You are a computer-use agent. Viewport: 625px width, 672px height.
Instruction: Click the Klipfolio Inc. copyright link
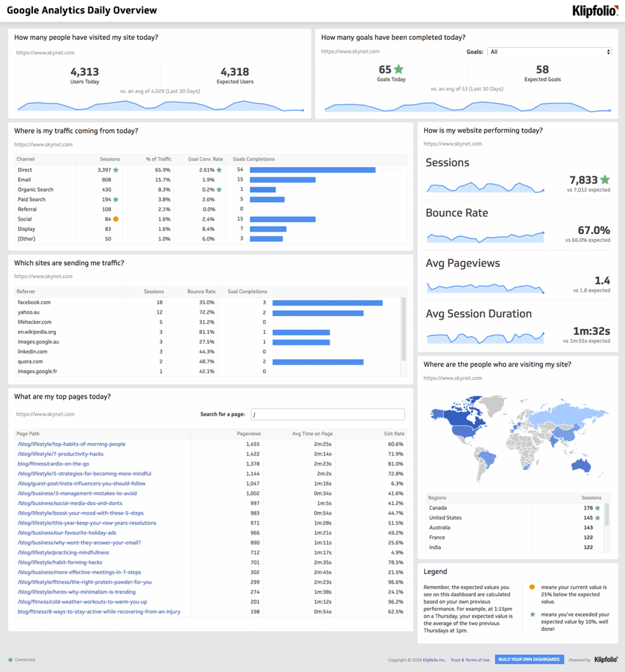434,659
